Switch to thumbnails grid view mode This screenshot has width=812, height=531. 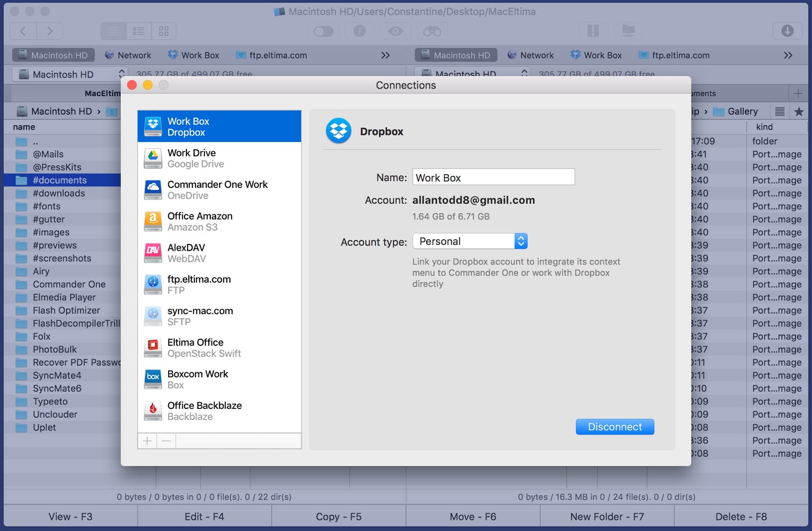point(164,31)
